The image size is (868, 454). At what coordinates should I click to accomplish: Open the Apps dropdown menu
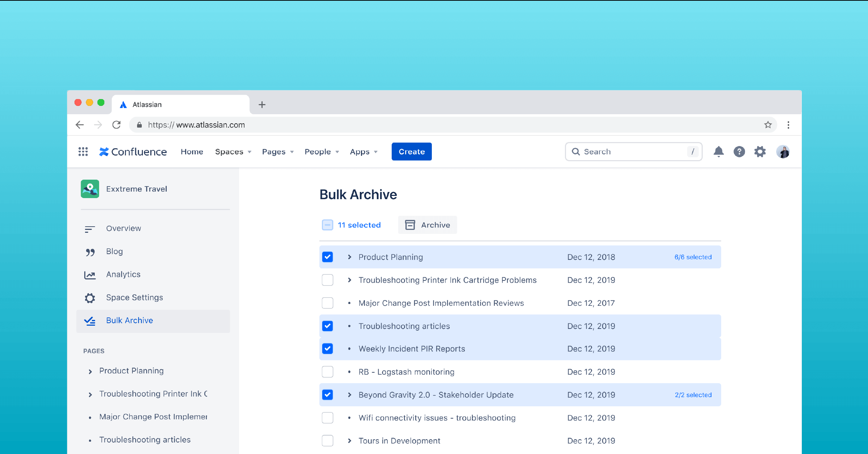click(x=364, y=152)
